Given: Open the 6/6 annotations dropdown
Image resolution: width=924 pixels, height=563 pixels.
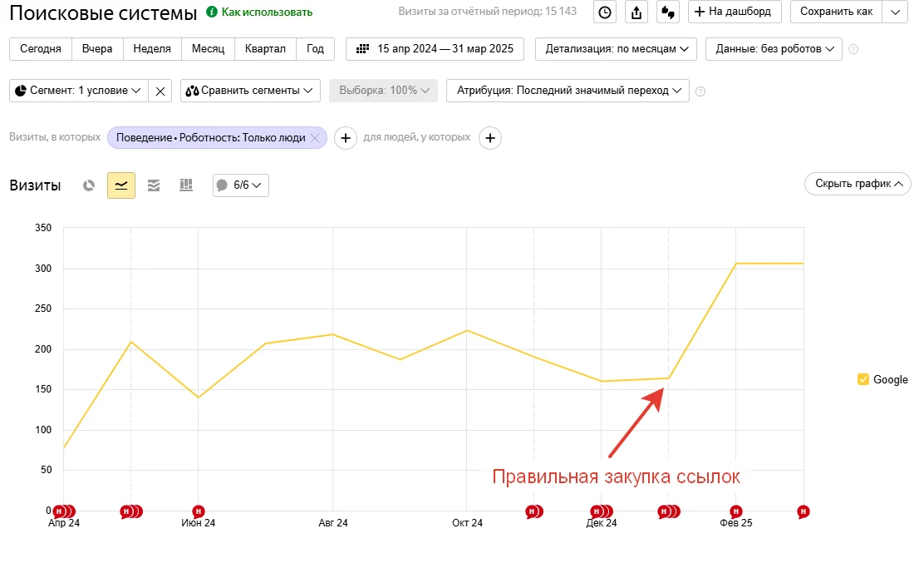Looking at the screenshot, I should tap(241, 185).
